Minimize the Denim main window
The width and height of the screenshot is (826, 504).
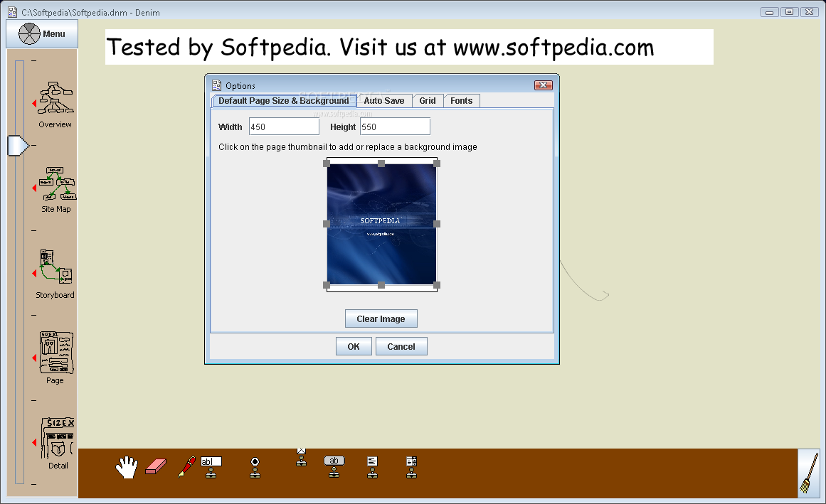click(770, 11)
